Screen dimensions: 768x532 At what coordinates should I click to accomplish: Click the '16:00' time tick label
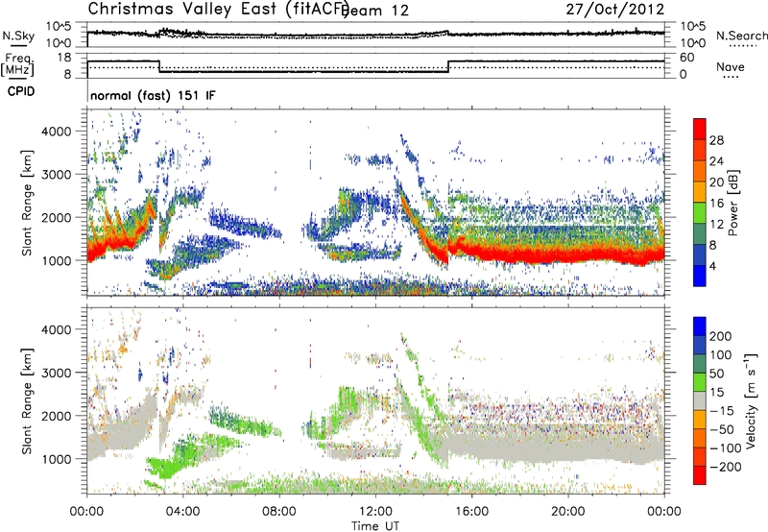click(x=471, y=512)
